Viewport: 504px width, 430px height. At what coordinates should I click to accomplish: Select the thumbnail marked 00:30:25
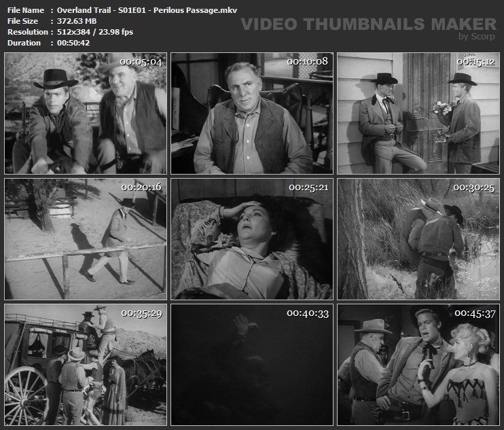click(x=418, y=239)
